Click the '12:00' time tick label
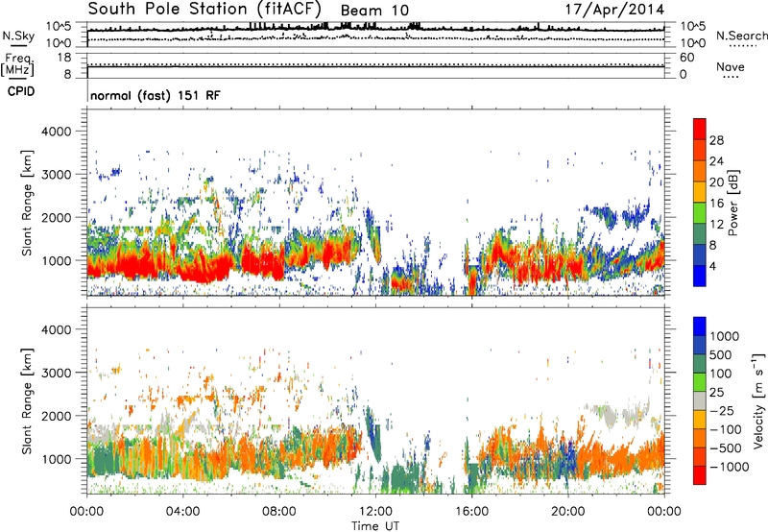 375,512
